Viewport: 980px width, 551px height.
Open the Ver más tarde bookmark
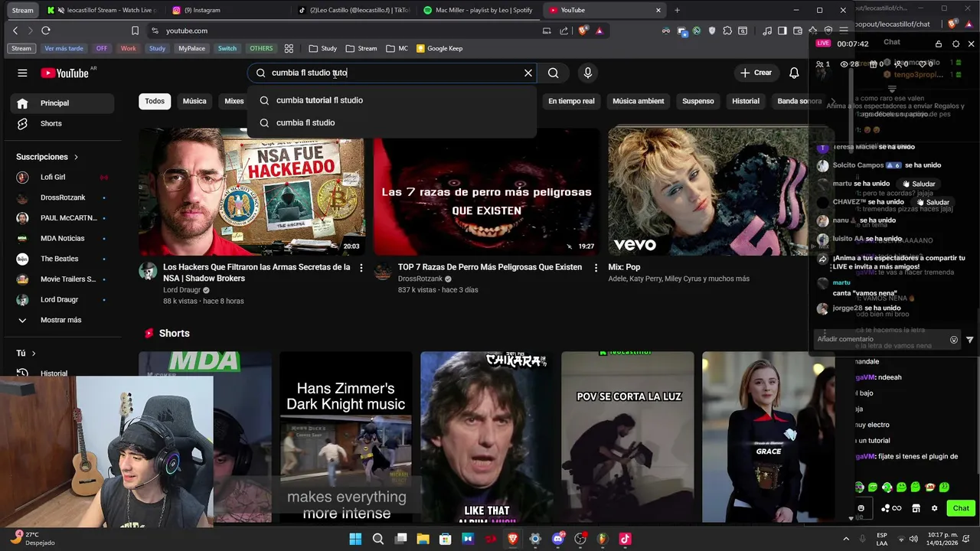64,48
